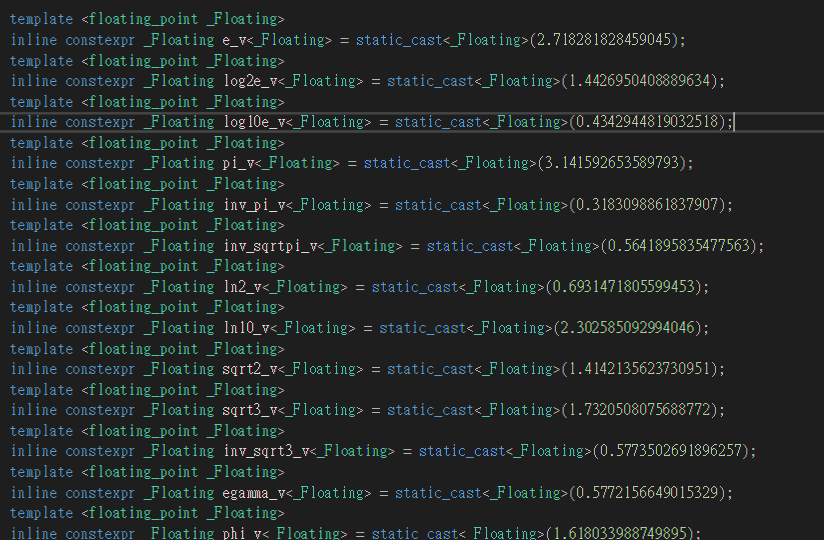This screenshot has height=540, width=824.
Task: Click the inv_sqrt3_v identifier
Action: [x=267, y=450]
